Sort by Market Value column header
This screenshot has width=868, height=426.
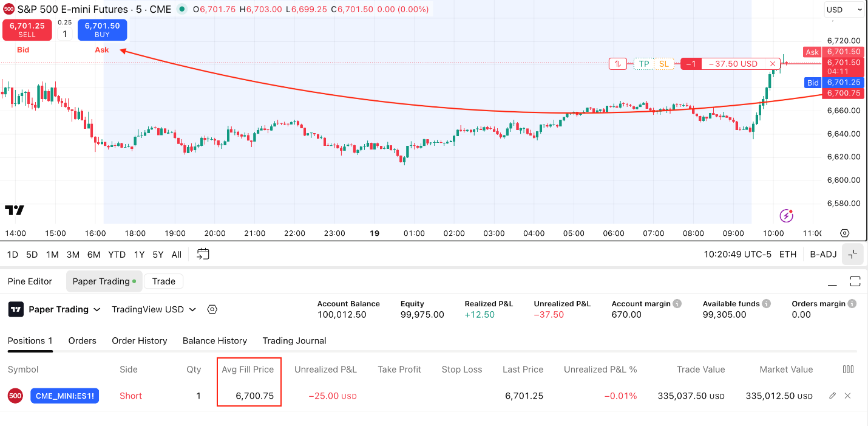click(786, 369)
